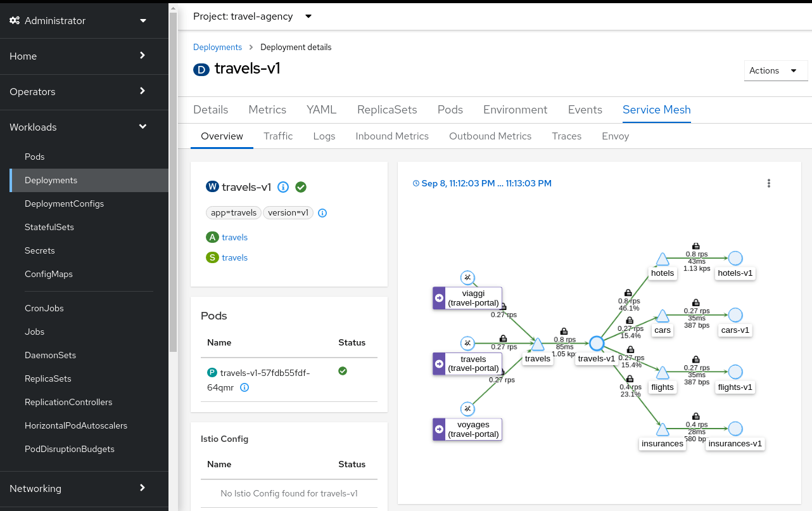This screenshot has width=812, height=511.
Task: Click the info icon next to version=v1 label
Action: coord(322,212)
